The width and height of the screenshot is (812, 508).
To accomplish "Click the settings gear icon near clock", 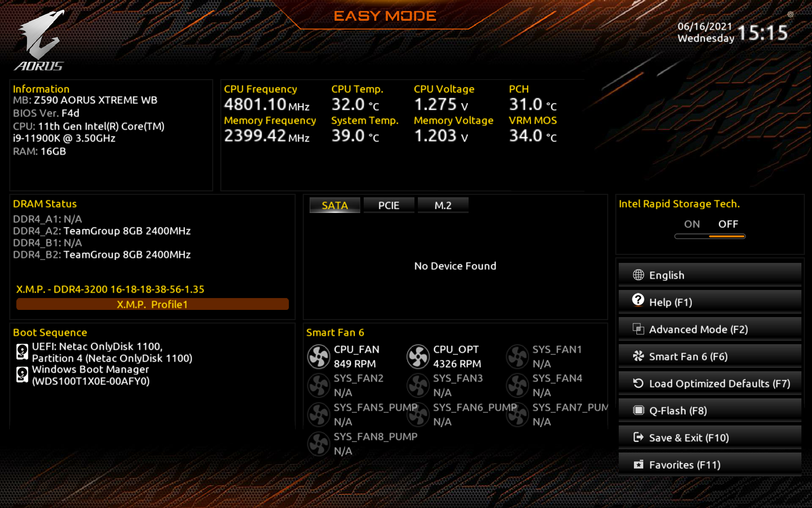I will point(790,14).
